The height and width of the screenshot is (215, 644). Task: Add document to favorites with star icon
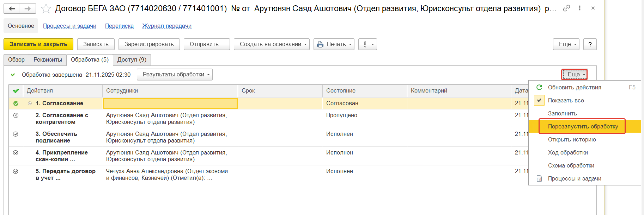click(46, 9)
